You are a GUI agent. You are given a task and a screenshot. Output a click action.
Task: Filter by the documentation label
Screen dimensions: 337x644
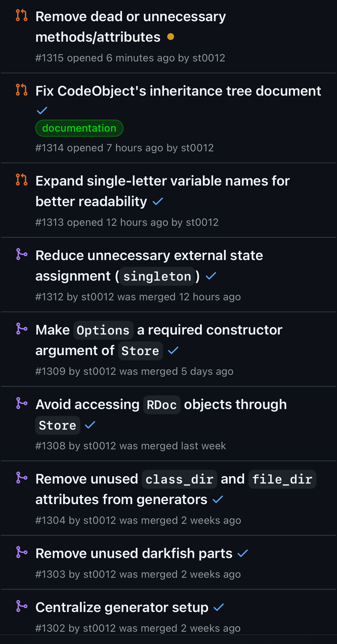point(79,128)
